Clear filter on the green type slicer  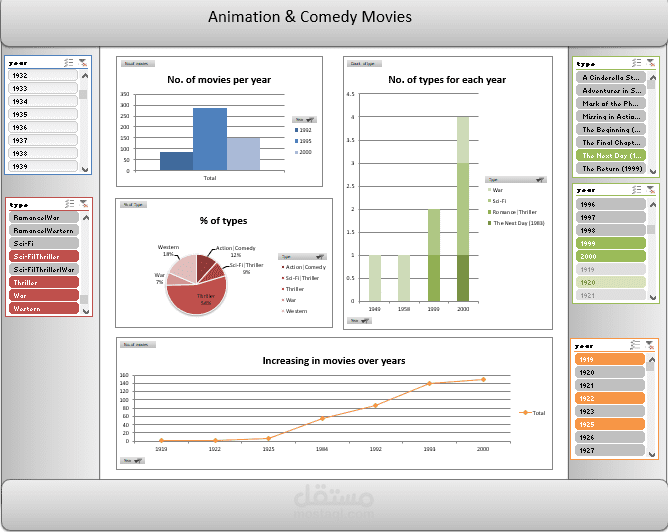pyautogui.click(x=651, y=63)
